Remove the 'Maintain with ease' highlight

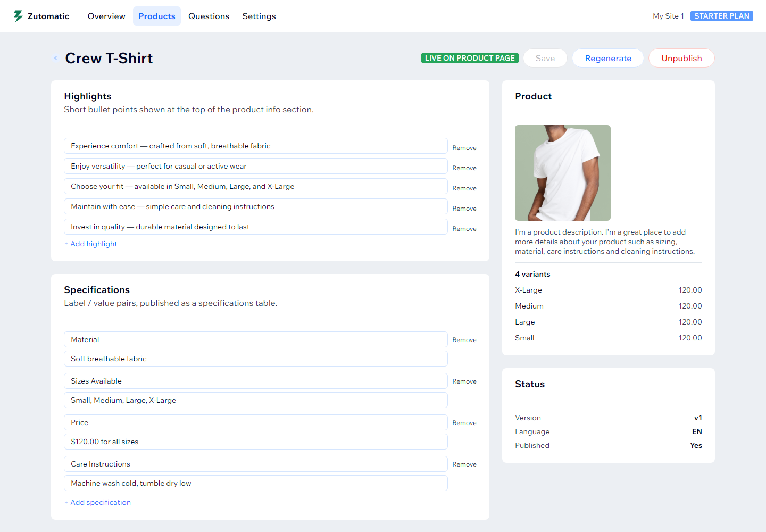point(464,209)
